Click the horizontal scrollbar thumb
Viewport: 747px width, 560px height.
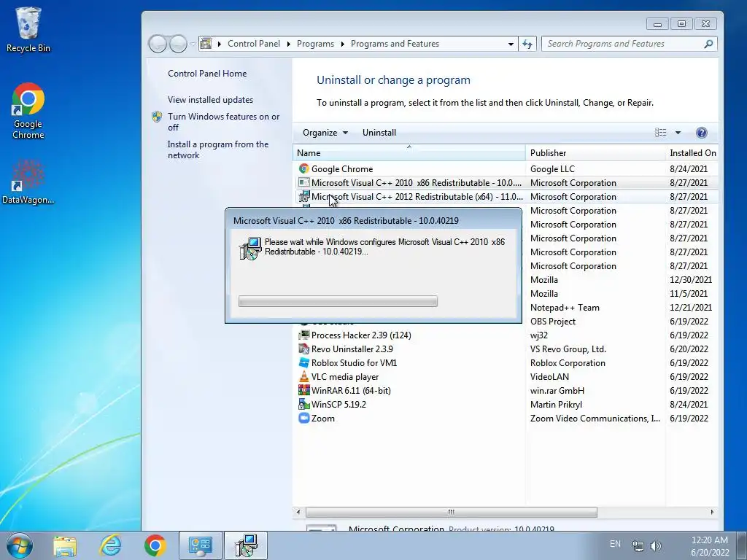(x=451, y=512)
